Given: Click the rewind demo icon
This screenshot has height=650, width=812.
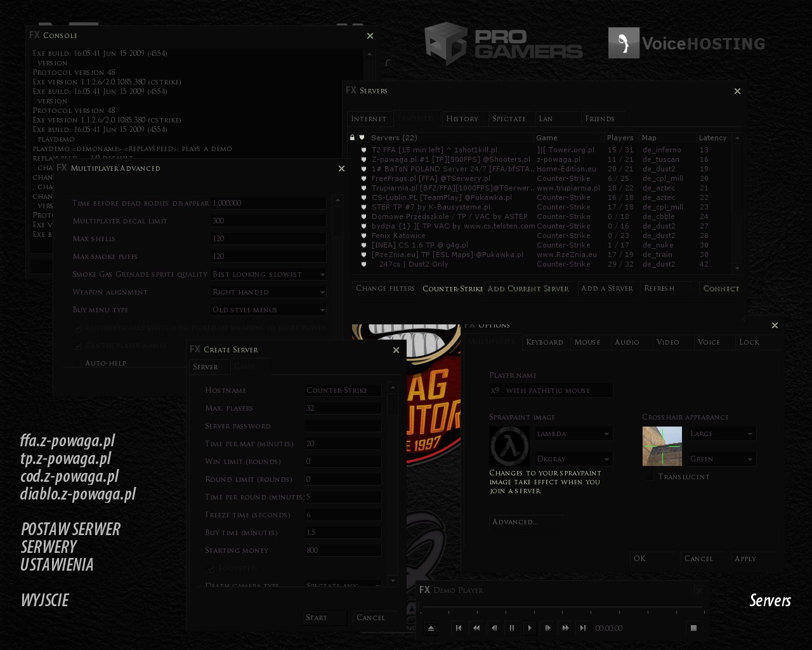Looking at the screenshot, I should pyautogui.click(x=476, y=628).
